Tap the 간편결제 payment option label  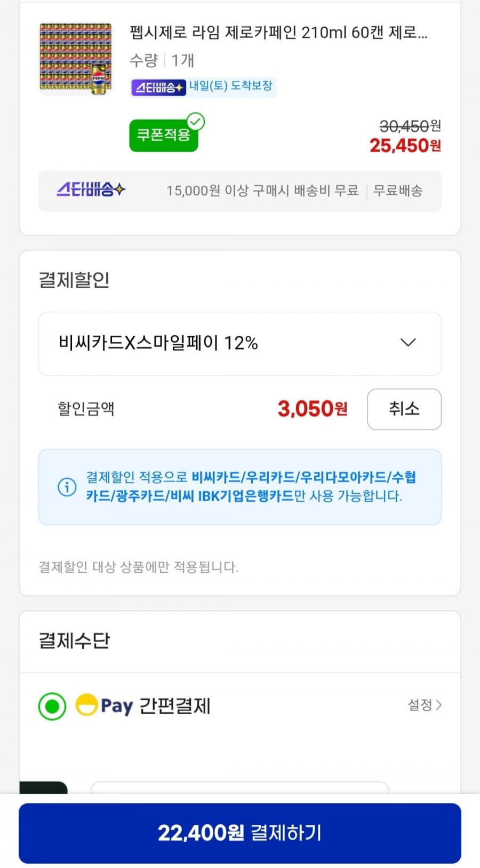175,706
